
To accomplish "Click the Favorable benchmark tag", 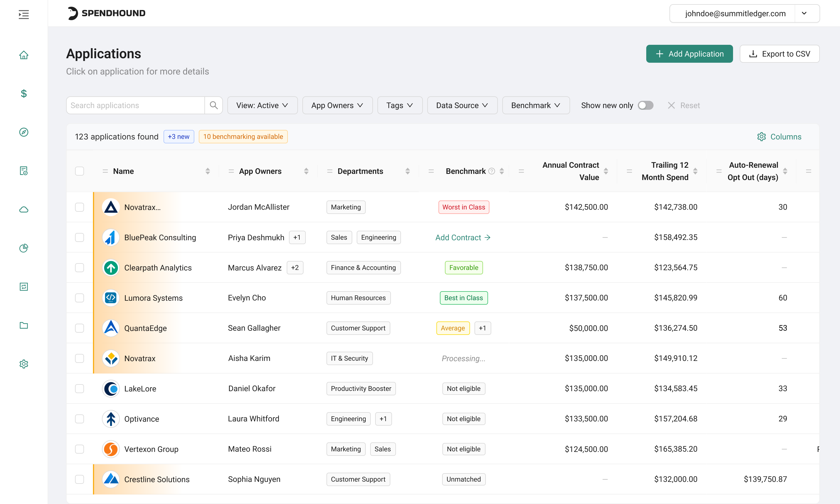I will [464, 268].
